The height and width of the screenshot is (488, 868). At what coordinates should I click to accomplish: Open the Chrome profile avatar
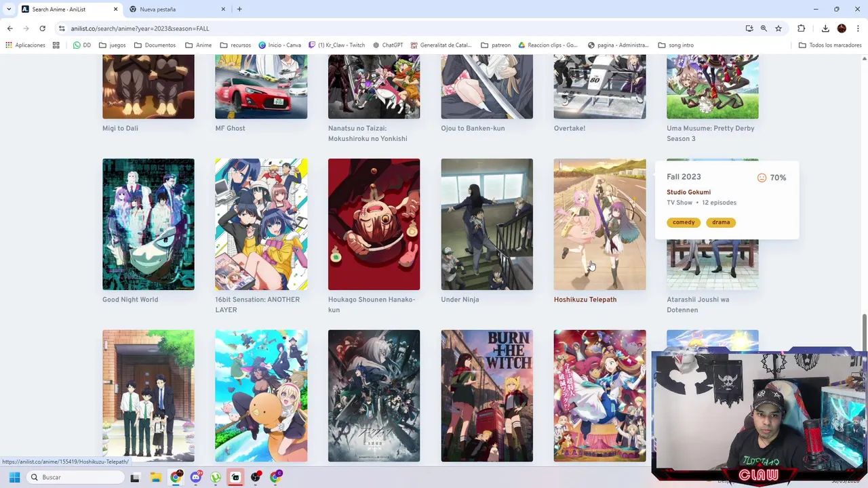click(842, 28)
